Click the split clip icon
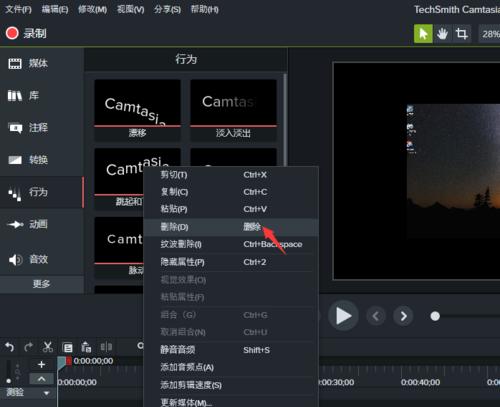 tap(106, 347)
